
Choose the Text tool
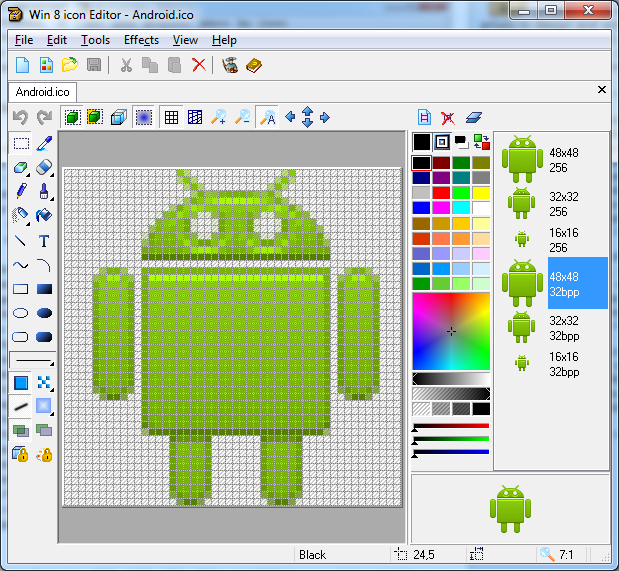(x=44, y=240)
